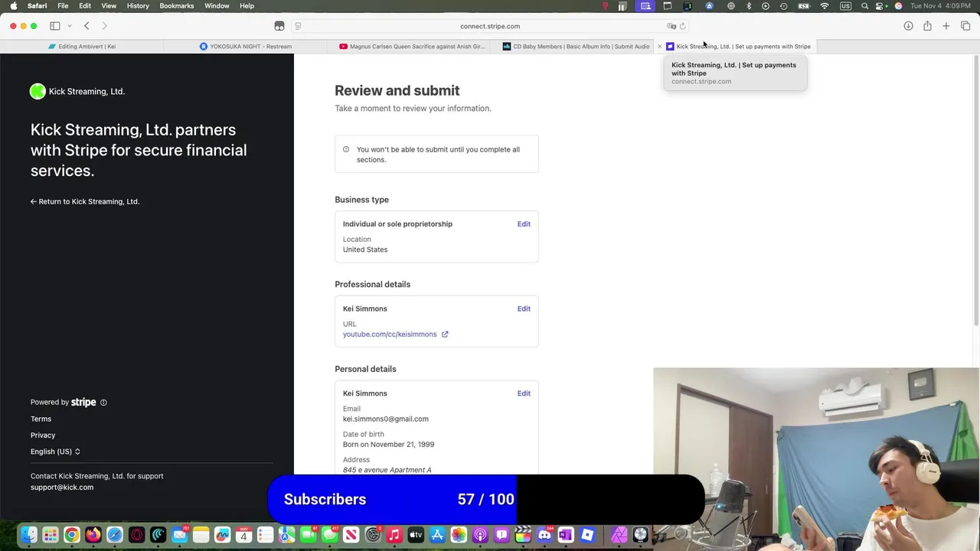Edit the Professional details section

[524, 309]
